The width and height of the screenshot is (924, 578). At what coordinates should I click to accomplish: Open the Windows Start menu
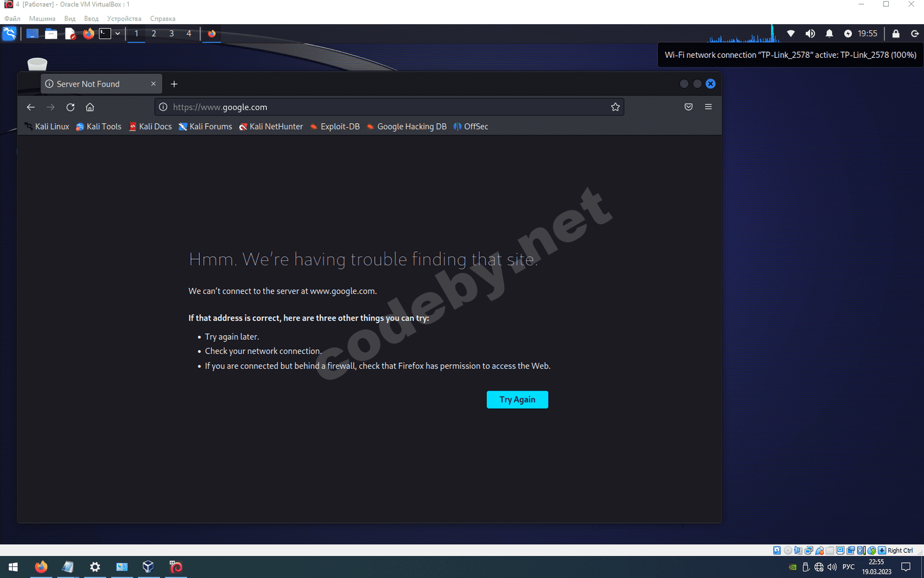point(13,567)
